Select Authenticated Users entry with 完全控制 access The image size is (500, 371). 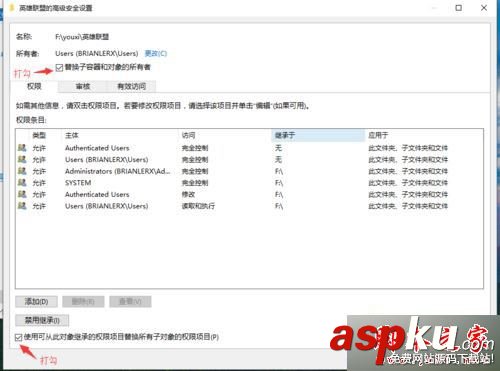(x=97, y=148)
